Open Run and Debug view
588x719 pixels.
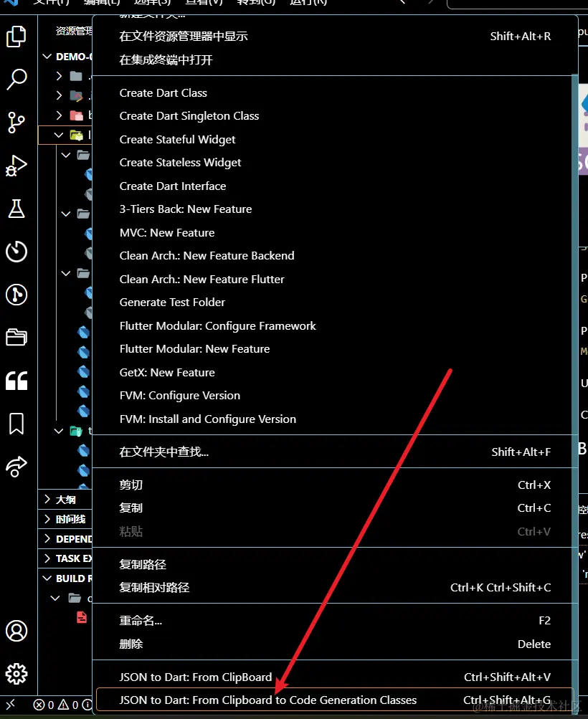click(16, 166)
